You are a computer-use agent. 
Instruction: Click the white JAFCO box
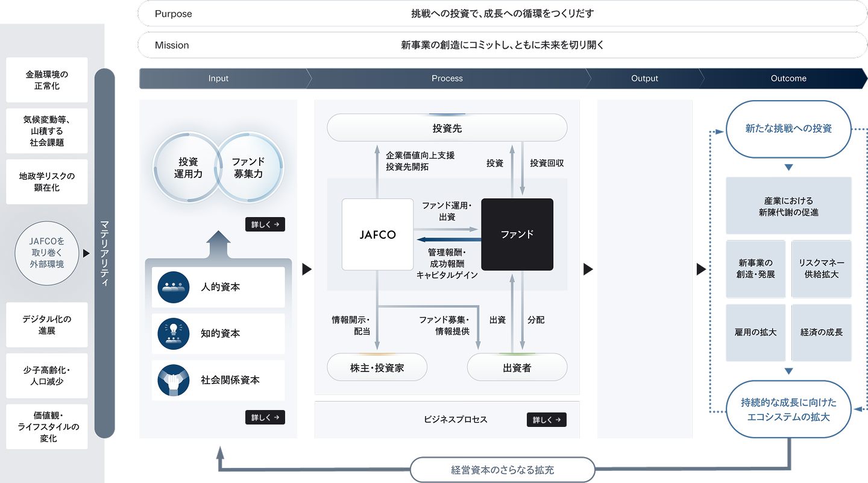coord(377,235)
